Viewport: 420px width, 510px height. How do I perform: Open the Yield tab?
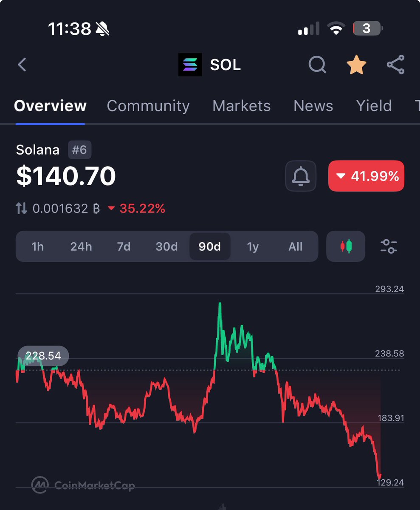(374, 106)
